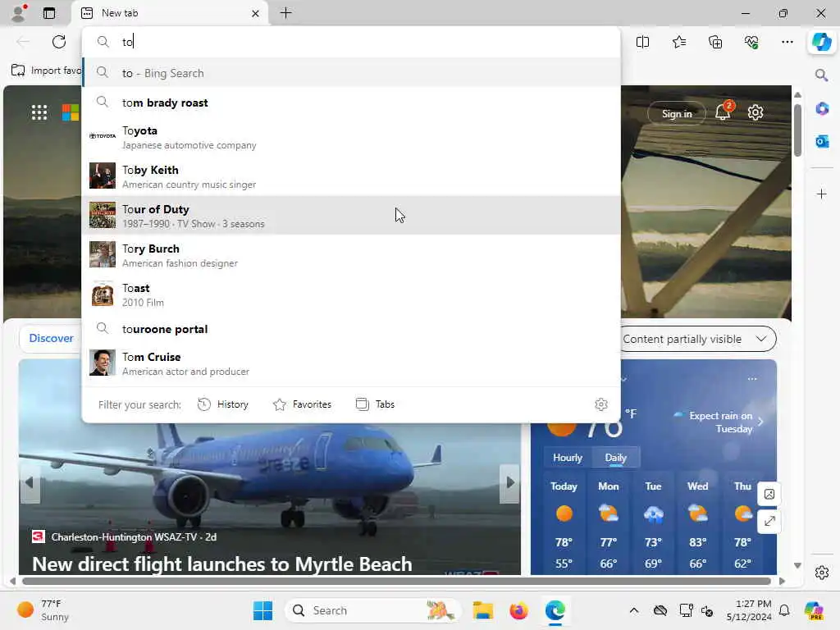The height and width of the screenshot is (630, 840).
Task: Open Microsoft 365 sidebar icon
Action: (822, 109)
